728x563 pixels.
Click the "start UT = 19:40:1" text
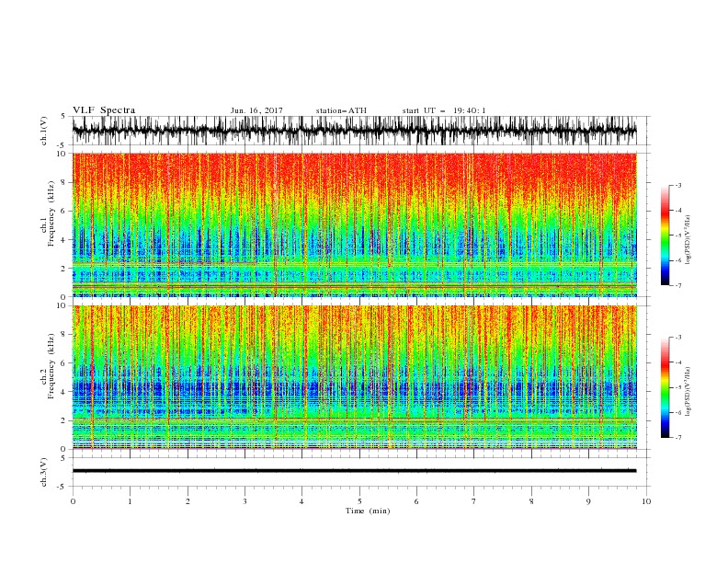pos(444,110)
